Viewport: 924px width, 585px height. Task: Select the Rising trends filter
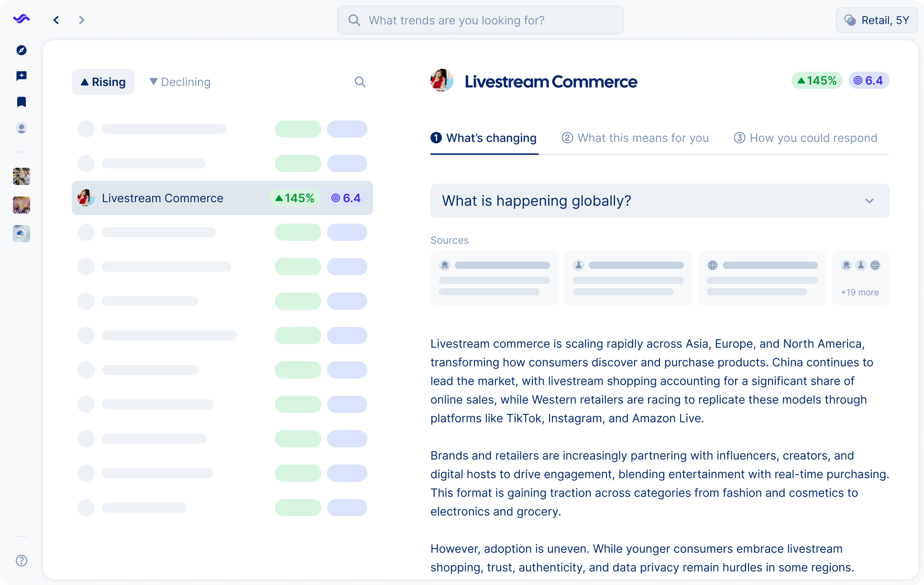click(103, 82)
